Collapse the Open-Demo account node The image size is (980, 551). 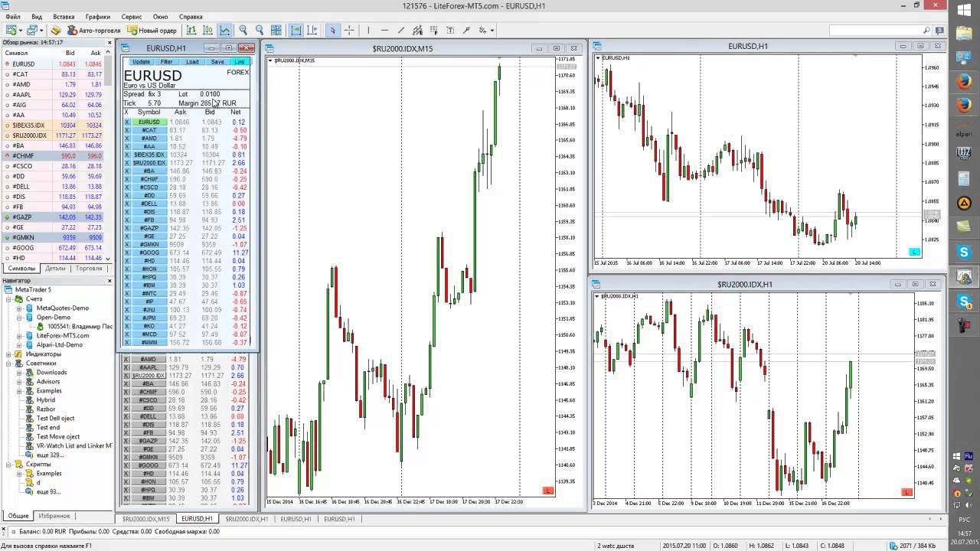coord(20,317)
